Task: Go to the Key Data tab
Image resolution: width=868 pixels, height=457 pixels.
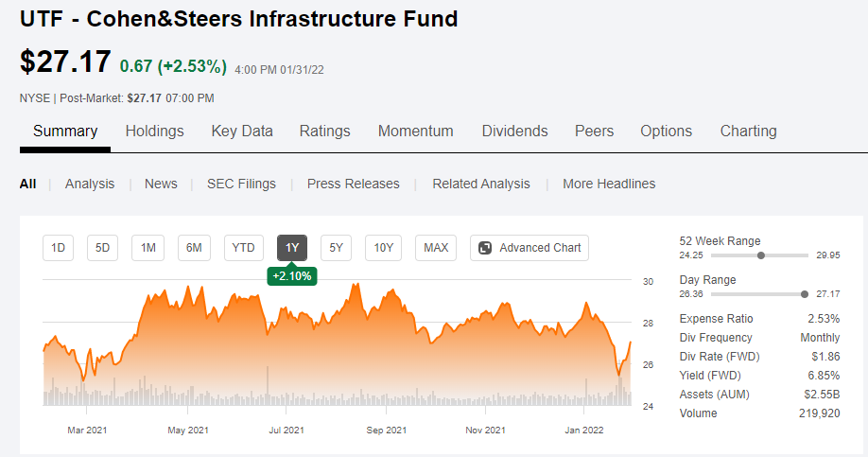Action: click(x=242, y=132)
